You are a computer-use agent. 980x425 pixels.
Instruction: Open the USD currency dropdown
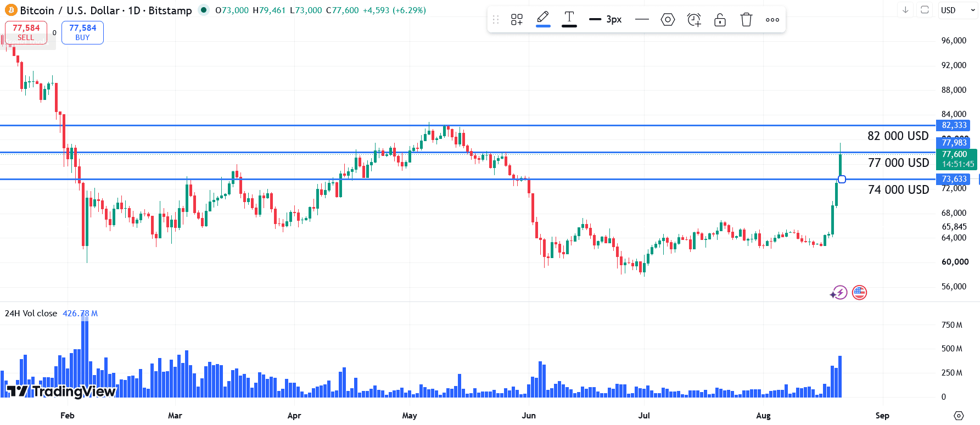(x=957, y=10)
